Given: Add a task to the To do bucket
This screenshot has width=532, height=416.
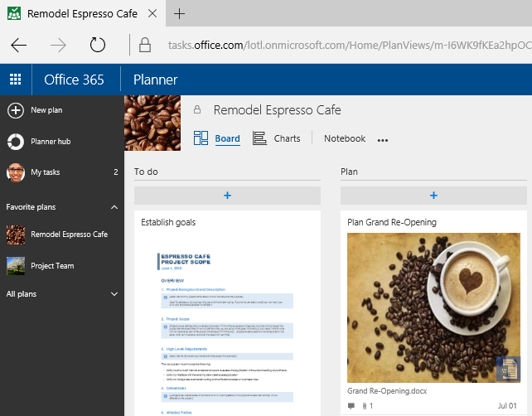Looking at the screenshot, I should pyautogui.click(x=227, y=196).
